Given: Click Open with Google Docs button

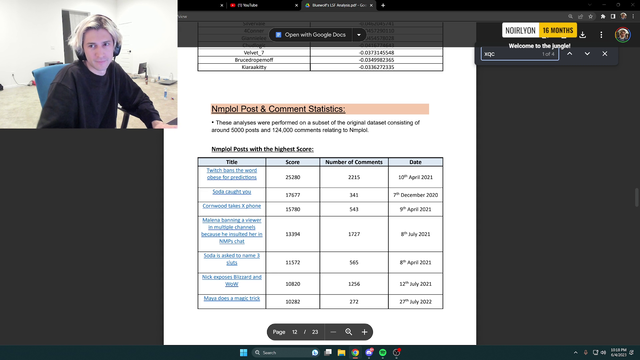Looking at the screenshot, I should (x=311, y=35).
